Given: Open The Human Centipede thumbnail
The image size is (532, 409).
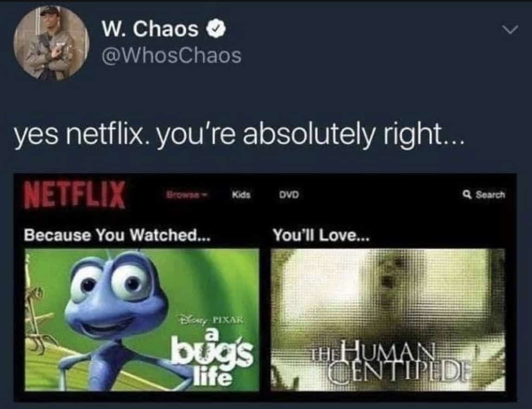Looking at the screenshot, I should 388,320.
